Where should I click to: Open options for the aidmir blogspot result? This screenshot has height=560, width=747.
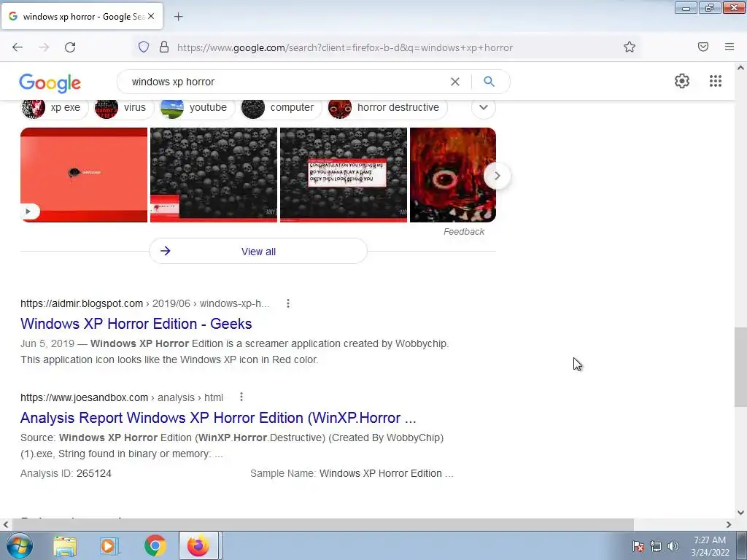287,303
